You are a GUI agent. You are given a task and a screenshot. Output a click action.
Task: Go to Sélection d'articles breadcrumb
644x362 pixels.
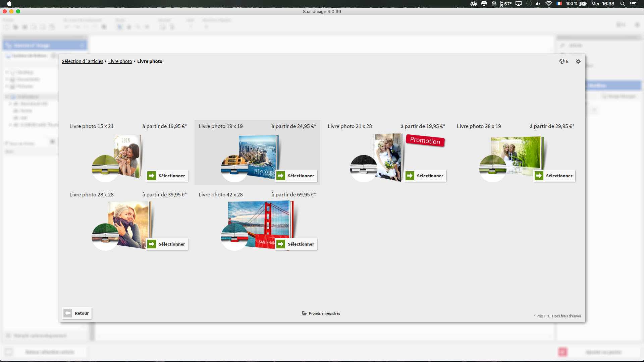pyautogui.click(x=82, y=61)
